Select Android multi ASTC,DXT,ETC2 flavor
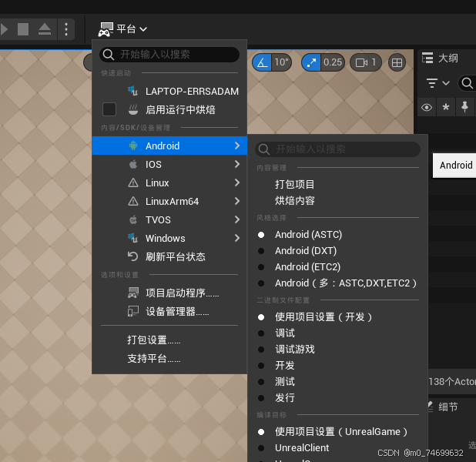The height and width of the screenshot is (462, 476). coord(337,283)
